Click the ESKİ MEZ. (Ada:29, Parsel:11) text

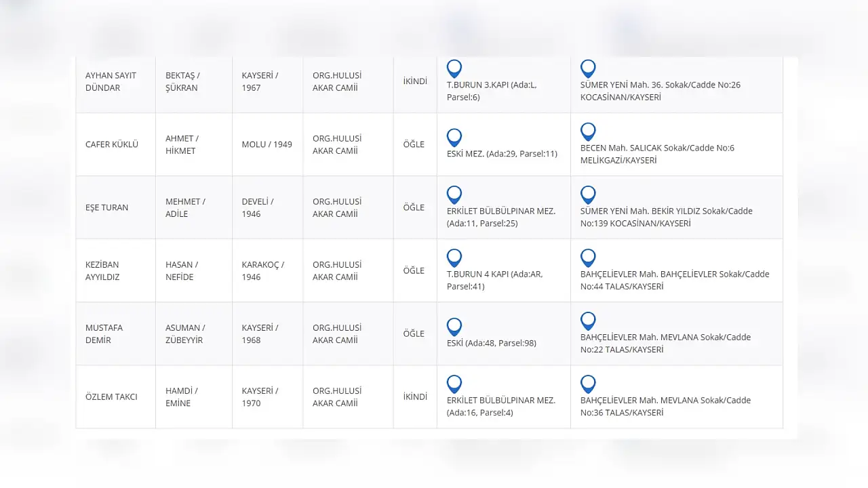pos(502,154)
